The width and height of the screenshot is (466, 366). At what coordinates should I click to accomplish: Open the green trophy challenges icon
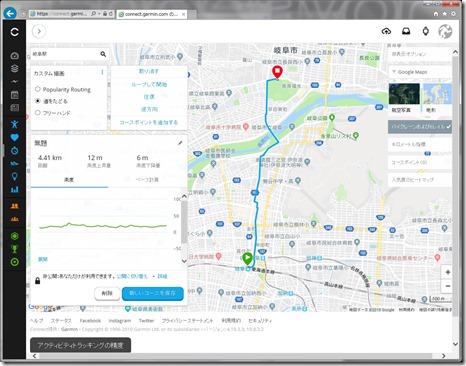click(x=14, y=249)
